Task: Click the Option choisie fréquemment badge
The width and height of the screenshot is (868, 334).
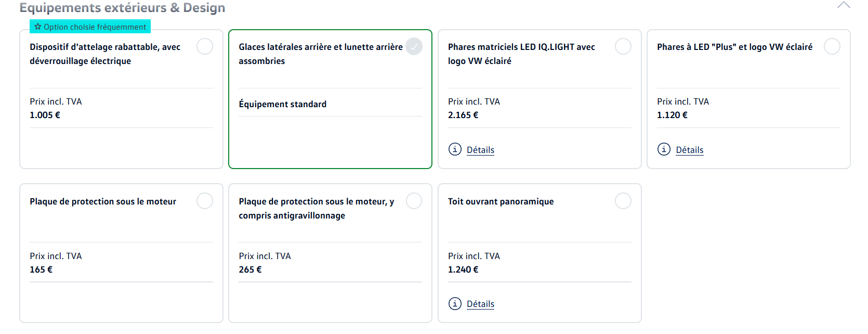Action: [90, 27]
